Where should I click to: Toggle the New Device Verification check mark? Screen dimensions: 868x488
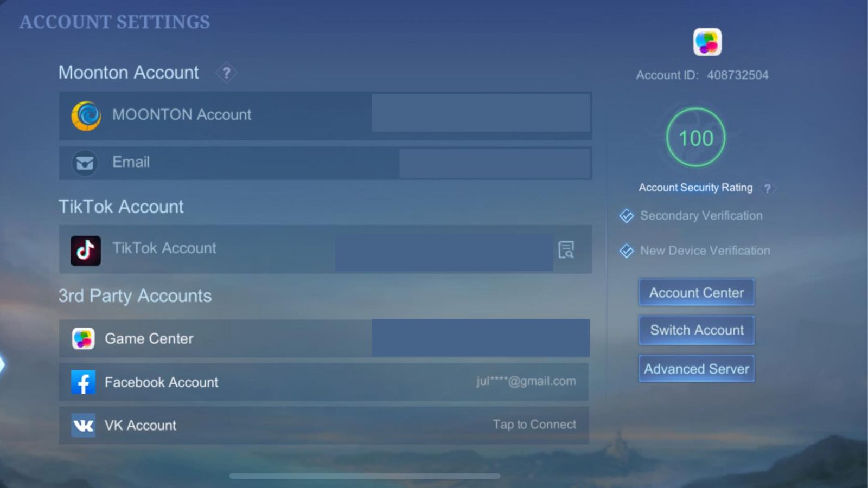coord(627,251)
